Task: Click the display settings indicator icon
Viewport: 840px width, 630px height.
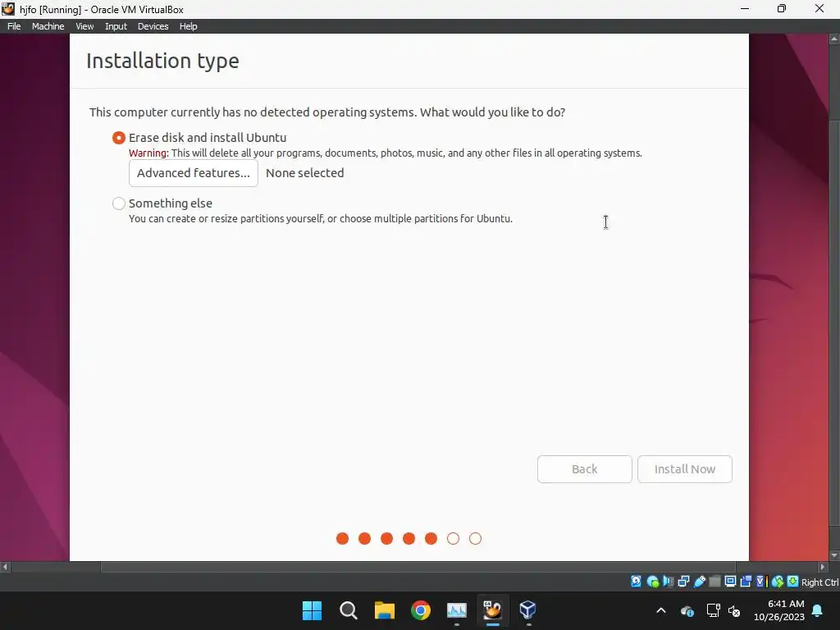Action: (x=730, y=582)
